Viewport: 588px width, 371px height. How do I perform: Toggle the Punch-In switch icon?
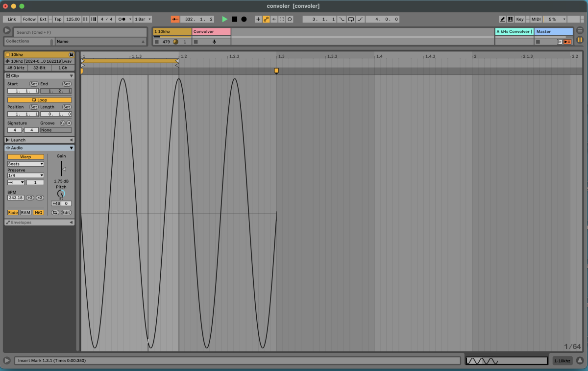pos(342,19)
